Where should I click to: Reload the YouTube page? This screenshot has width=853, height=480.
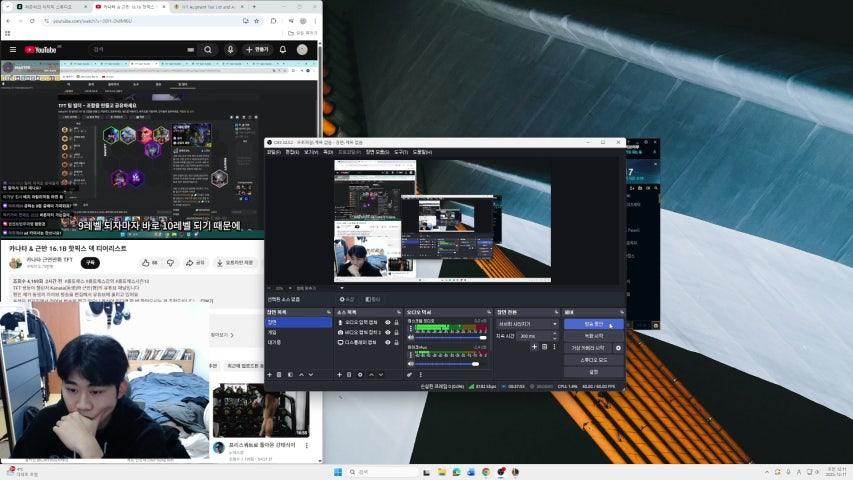(32, 20)
